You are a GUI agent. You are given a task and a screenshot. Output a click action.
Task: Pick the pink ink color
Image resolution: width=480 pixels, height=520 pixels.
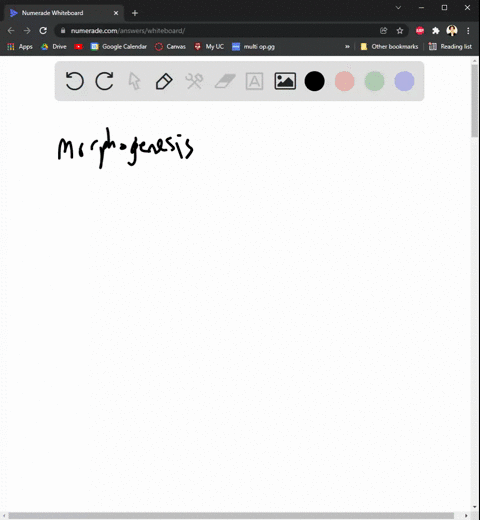(x=344, y=81)
